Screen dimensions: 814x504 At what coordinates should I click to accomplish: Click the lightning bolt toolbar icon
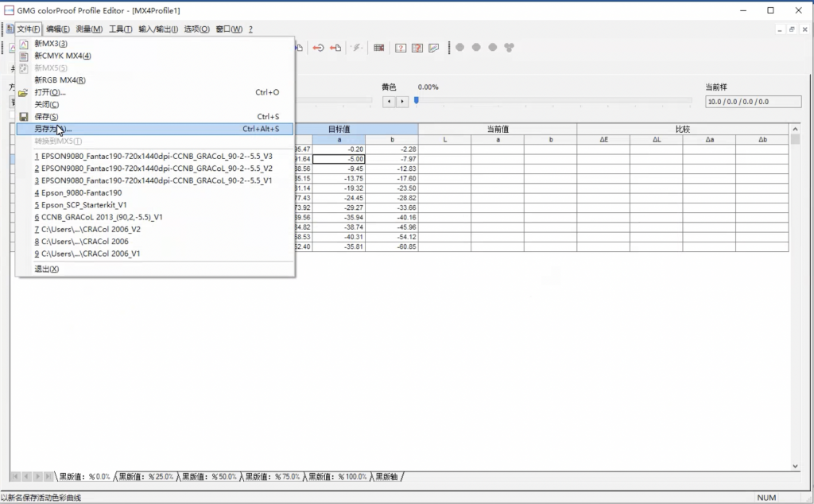(357, 48)
